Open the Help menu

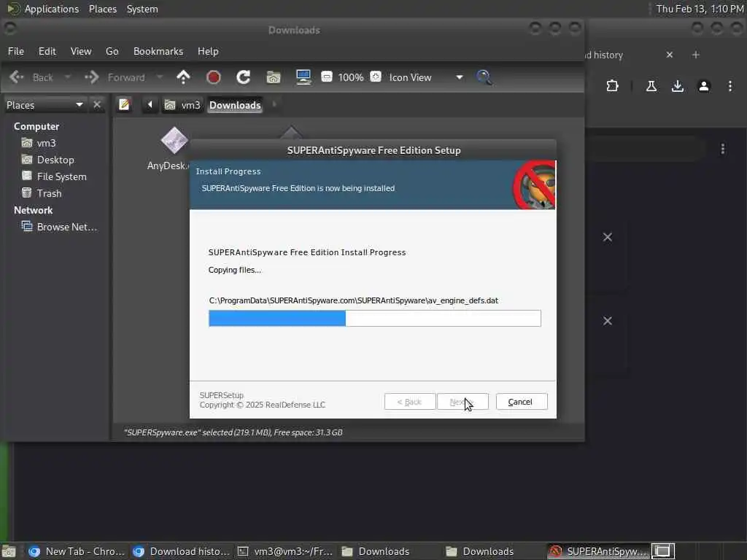pos(208,51)
